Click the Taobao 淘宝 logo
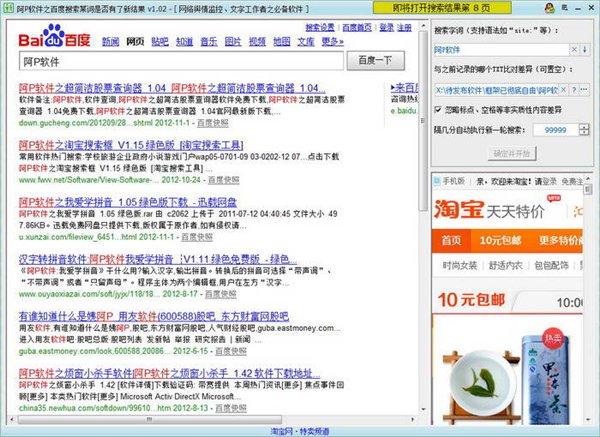Screen dimensions: 600x437 click(x=459, y=209)
